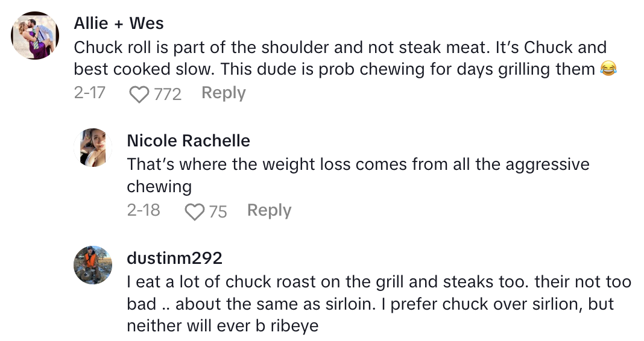This screenshot has width=644, height=341.
Task: View dustinm292's profile photo
Action: pyautogui.click(x=93, y=265)
